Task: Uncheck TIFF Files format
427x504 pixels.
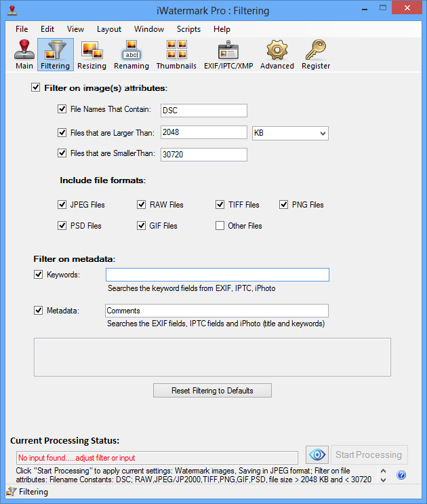Action: pyautogui.click(x=220, y=204)
